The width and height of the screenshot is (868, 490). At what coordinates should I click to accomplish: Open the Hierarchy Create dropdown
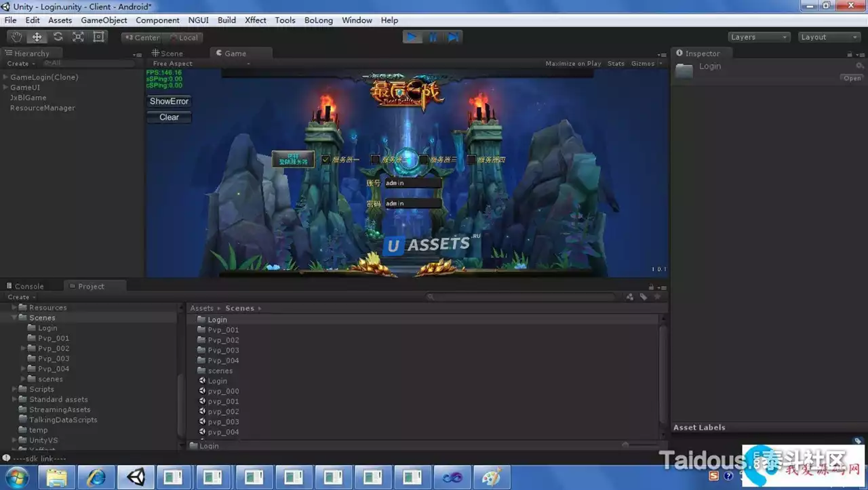tap(21, 64)
